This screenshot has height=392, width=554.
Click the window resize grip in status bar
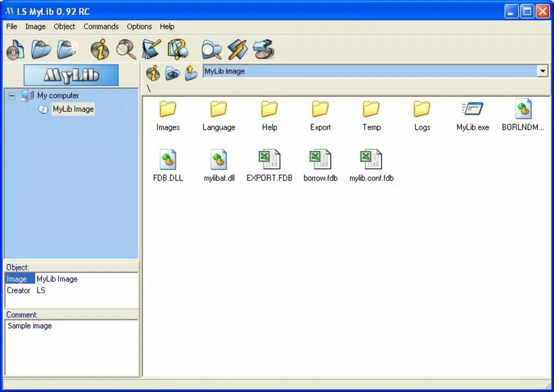547,385
